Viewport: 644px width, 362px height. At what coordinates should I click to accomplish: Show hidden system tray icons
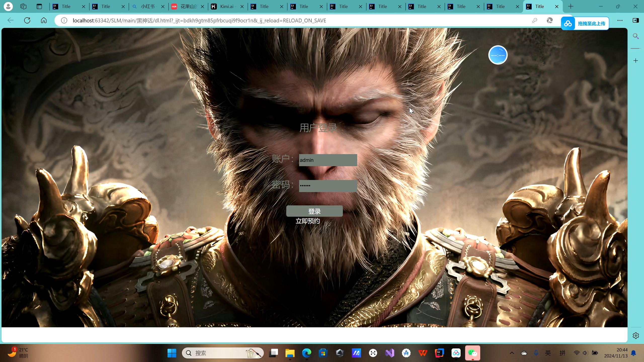tap(512, 353)
